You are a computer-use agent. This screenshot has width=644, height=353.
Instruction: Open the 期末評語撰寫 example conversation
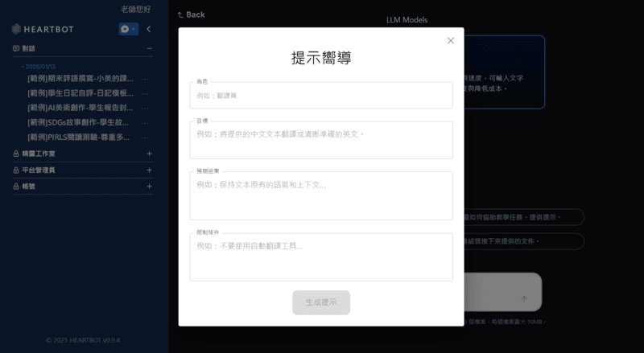[79, 79]
